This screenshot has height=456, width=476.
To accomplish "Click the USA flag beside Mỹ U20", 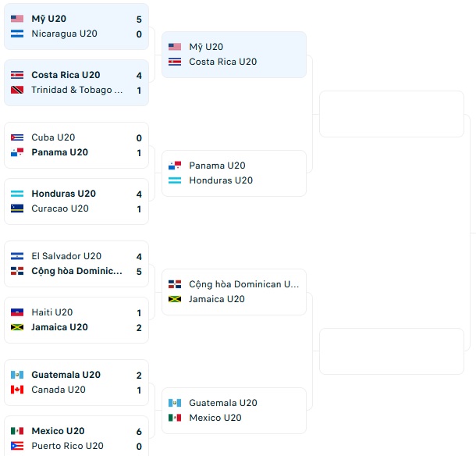I will coord(17,19).
